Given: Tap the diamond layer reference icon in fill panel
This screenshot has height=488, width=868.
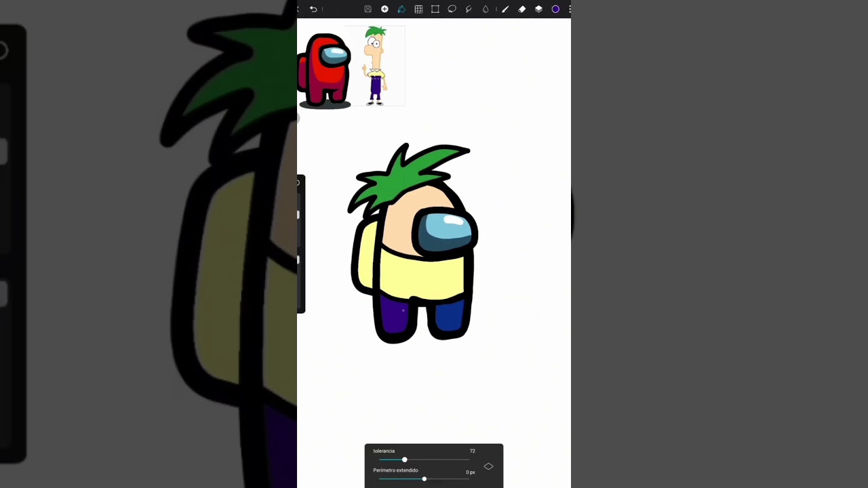Looking at the screenshot, I should 488,466.
